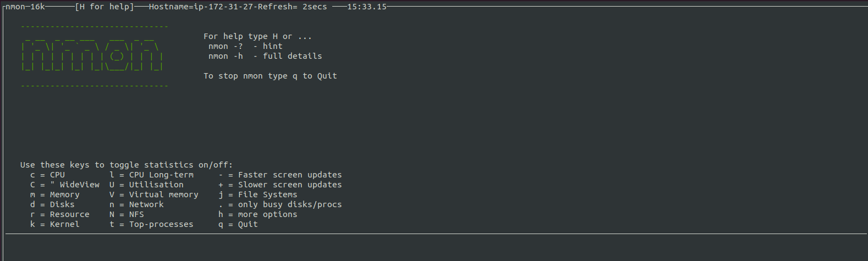Viewport: 868px width, 261px height.
Task: Select the 'c = CPU' toggle entry
Action: 47,175
